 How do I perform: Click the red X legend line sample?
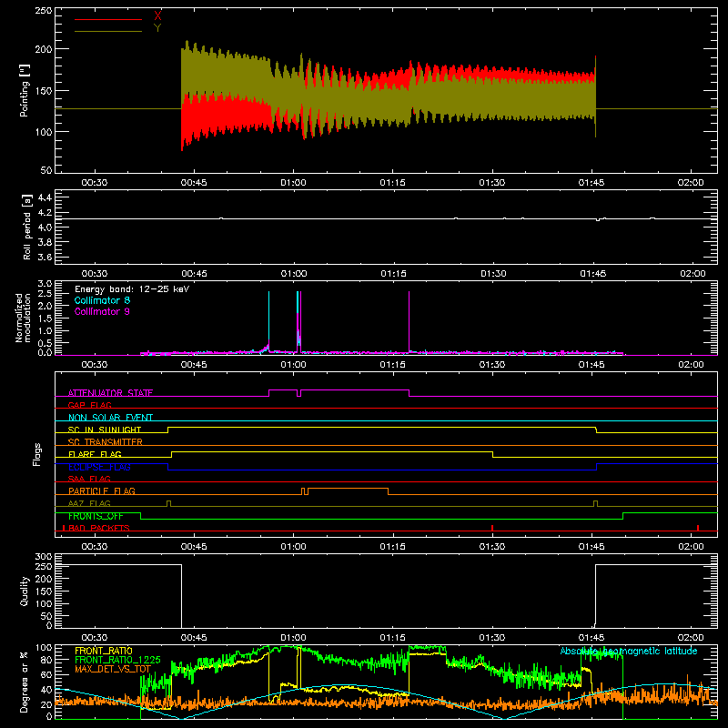click(108, 19)
